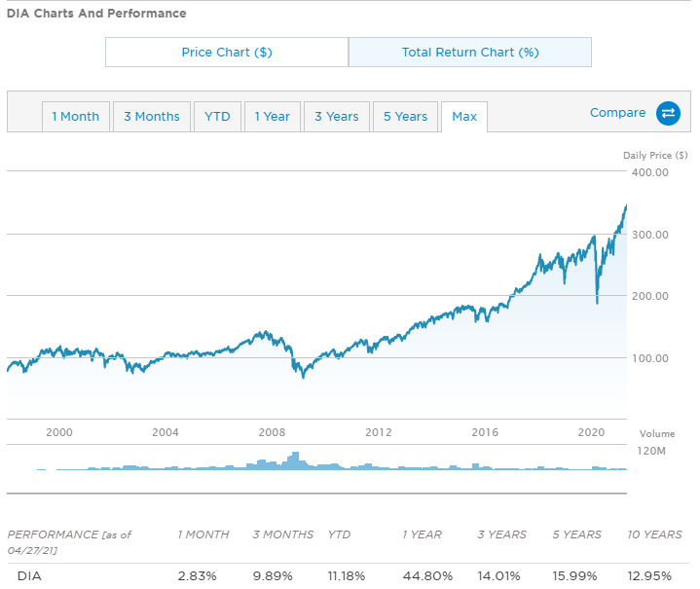This screenshot has height=589, width=700.
Task: Click the 400.00 price axis value
Action: click(650, 172)
